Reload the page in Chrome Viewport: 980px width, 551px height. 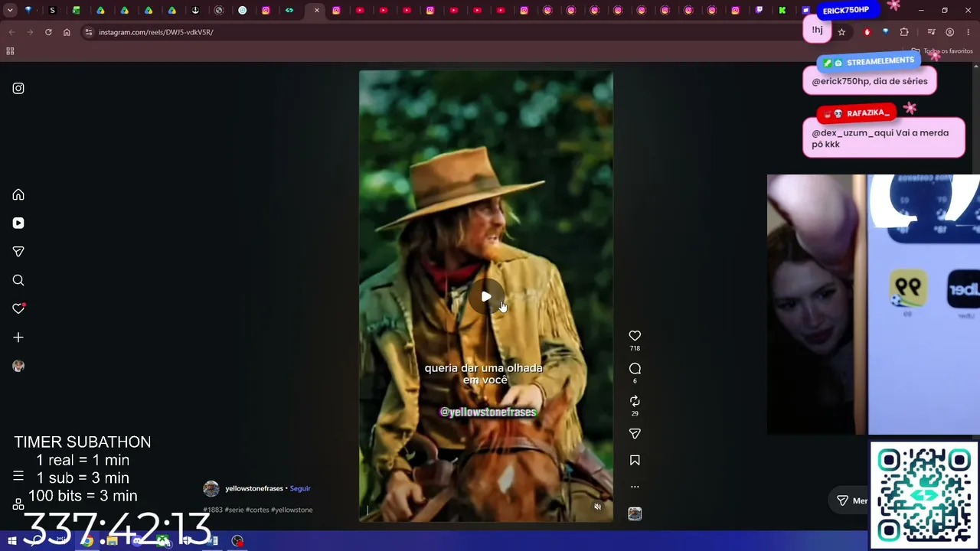click(x=48, y=32)
